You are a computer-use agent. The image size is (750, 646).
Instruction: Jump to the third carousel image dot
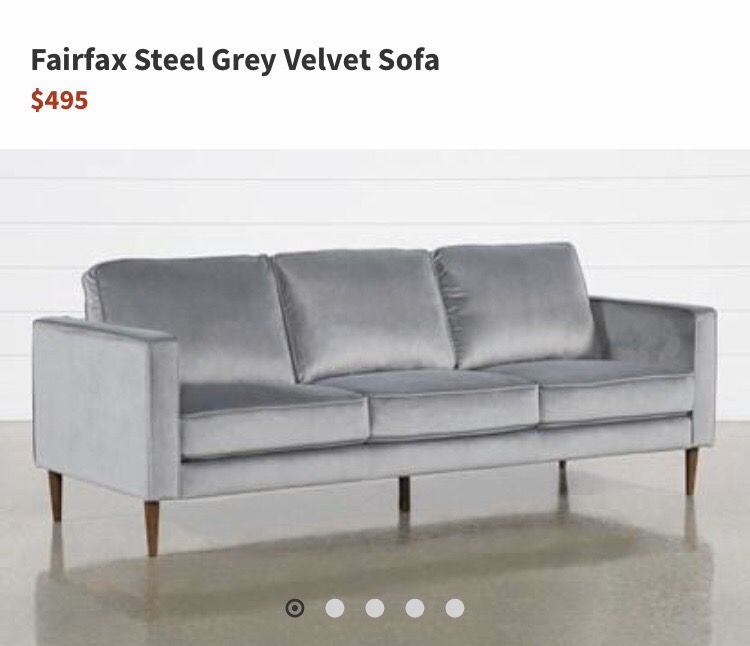(375, 608)
